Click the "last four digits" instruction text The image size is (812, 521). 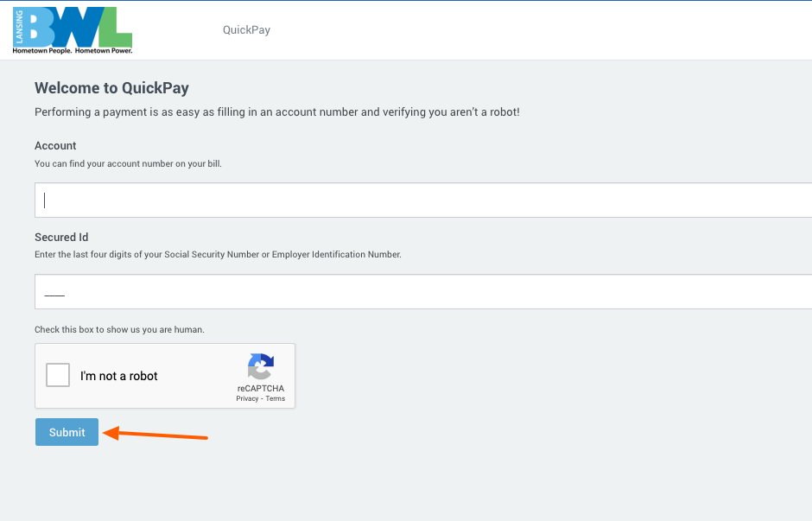pos(218,254)
